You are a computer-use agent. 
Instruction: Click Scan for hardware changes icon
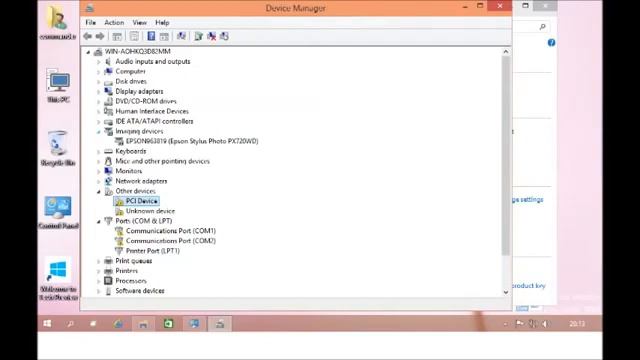pyautogui.click(x=181, y=36)
